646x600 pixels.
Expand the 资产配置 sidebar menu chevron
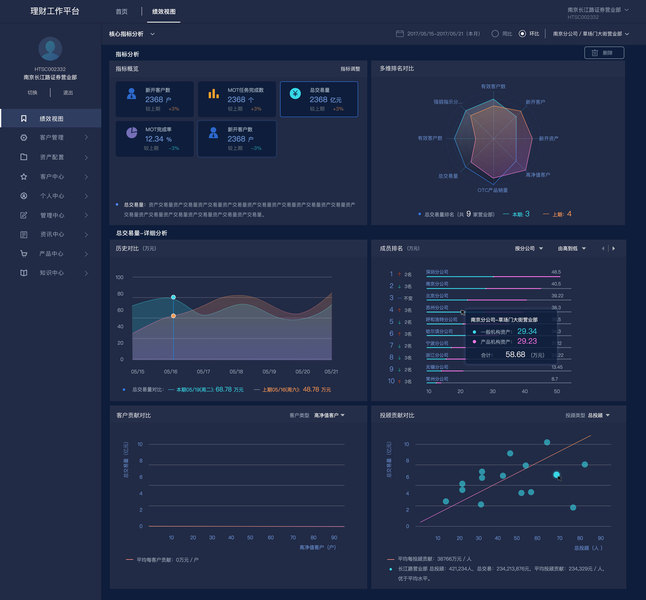point(86,157)
